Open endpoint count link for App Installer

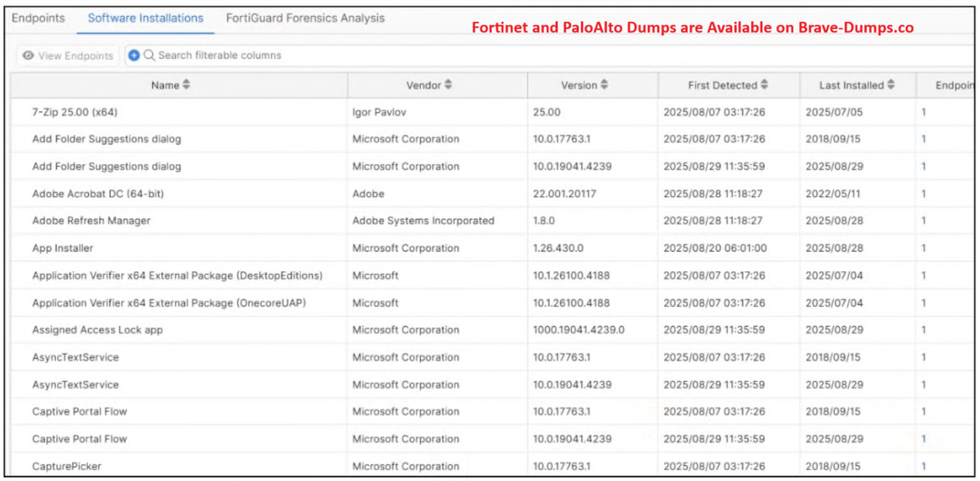(924, 248)
